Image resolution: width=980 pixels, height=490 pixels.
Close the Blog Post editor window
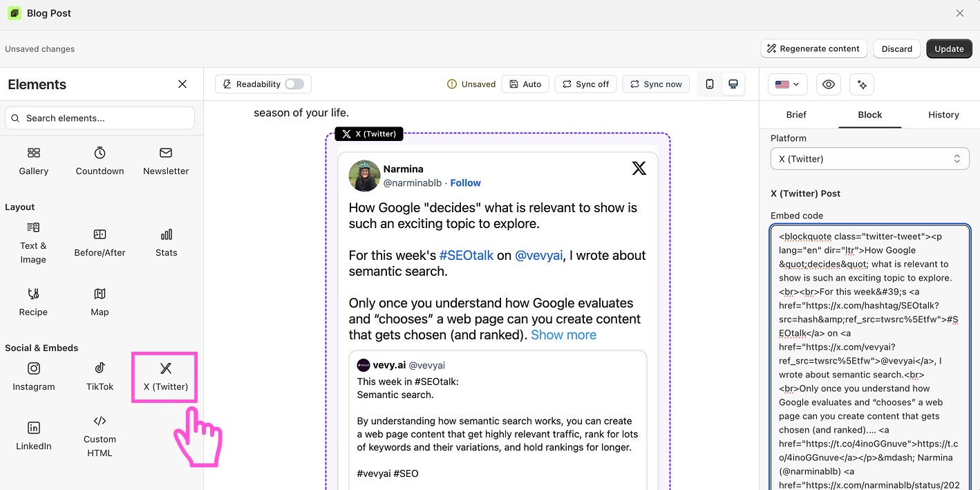coord(960,13)
